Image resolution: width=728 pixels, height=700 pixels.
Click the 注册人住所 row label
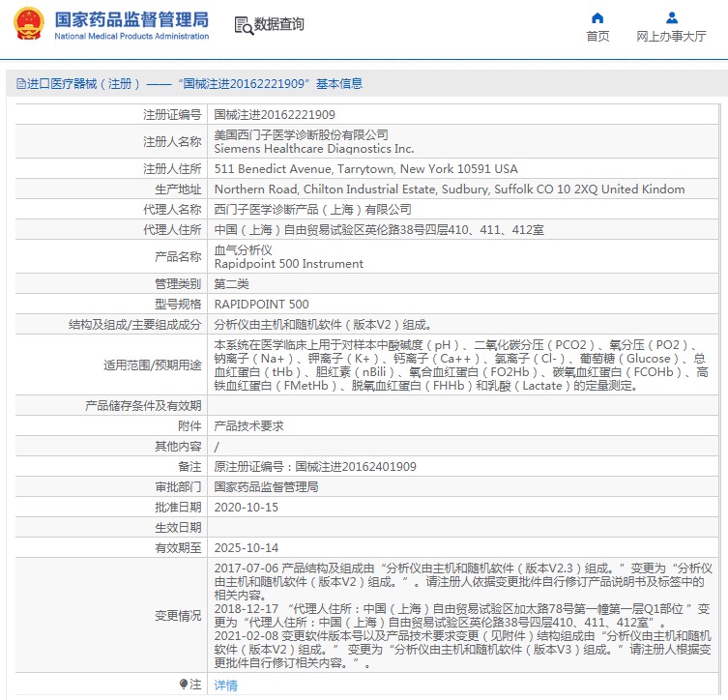click(172, 169)
